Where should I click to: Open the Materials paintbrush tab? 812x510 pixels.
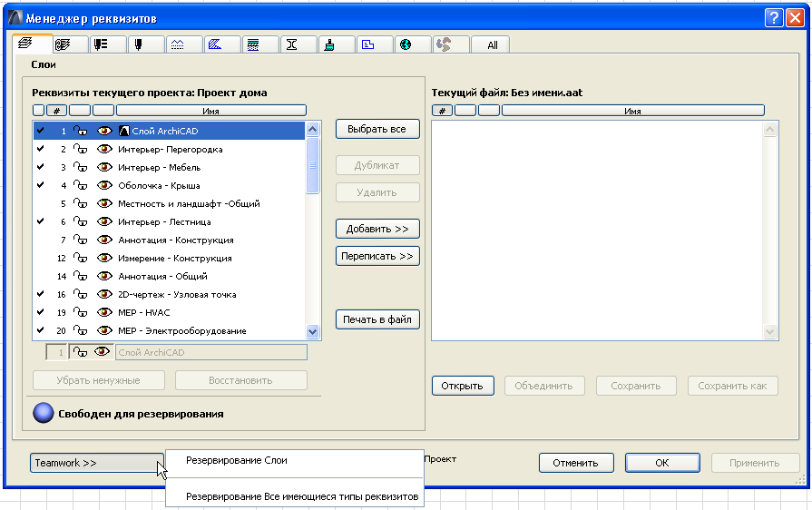[x=329, y=45]
